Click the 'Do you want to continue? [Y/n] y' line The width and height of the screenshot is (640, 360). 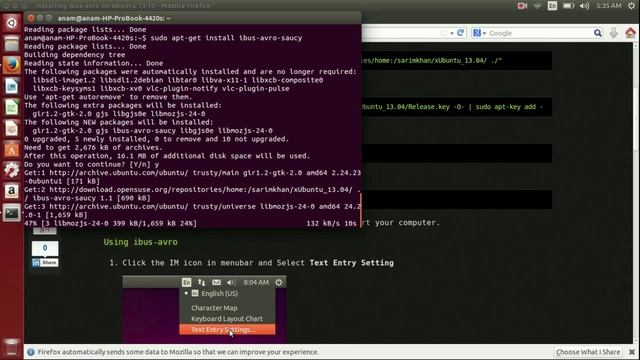[x=91, y=164]
